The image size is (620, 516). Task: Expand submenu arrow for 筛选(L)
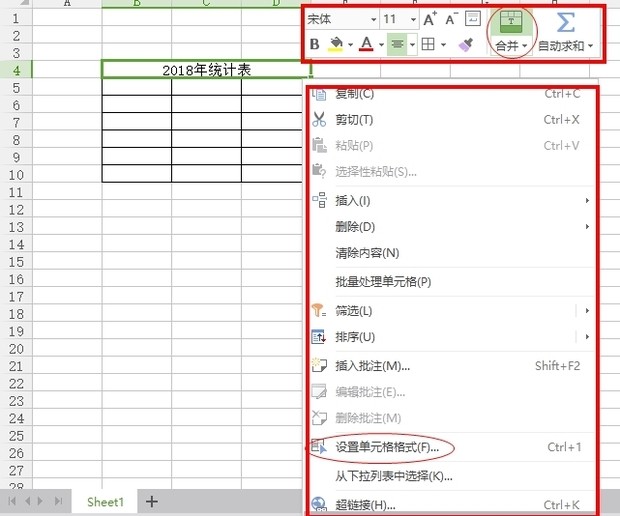588,311
